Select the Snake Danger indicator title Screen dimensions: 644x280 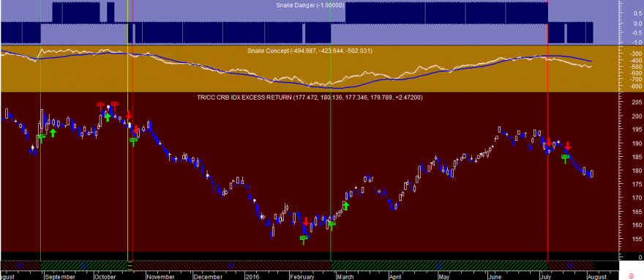click(310, 5)
